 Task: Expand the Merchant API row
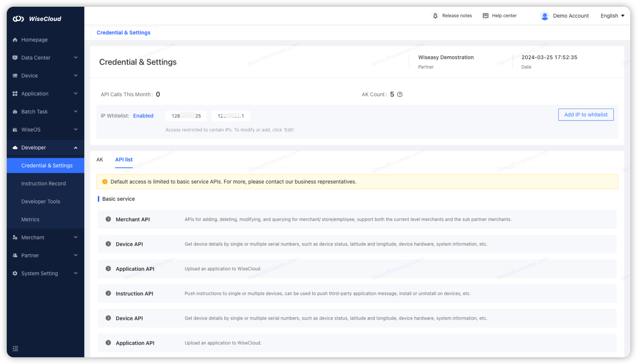click(x=108, y=219)
